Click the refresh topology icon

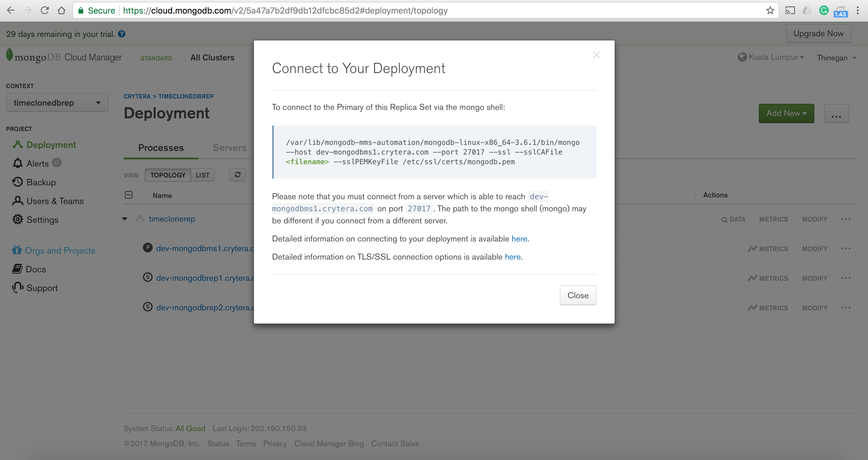click(238, 174)
